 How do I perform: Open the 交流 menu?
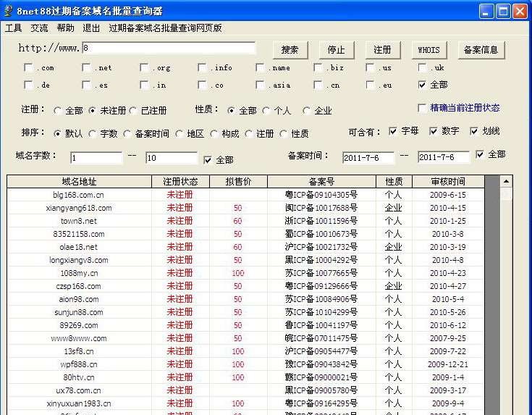(x=39, y=28)
